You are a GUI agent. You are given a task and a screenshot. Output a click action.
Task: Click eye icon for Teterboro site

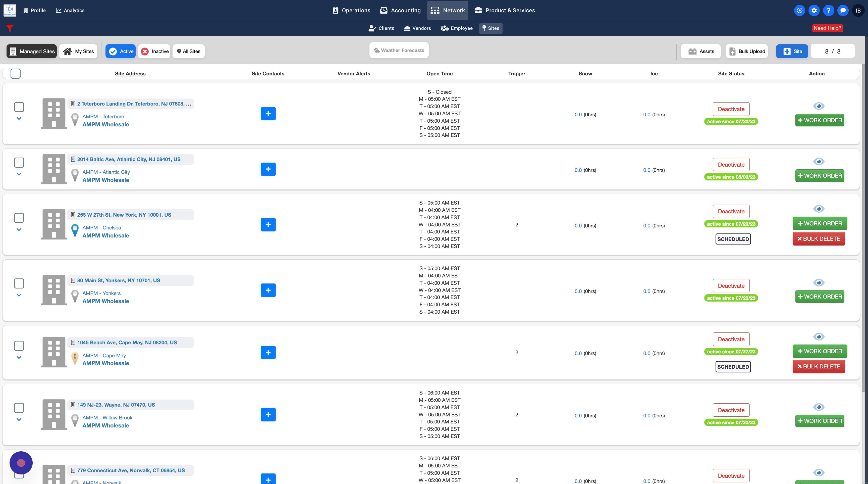tap(819, 106)
